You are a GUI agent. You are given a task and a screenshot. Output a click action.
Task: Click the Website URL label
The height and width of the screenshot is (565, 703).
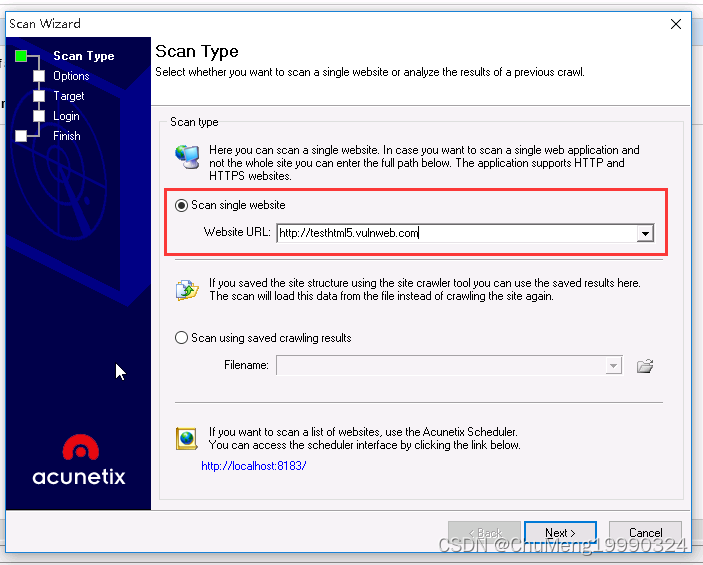pyautogui.click(x=237, y=232)
